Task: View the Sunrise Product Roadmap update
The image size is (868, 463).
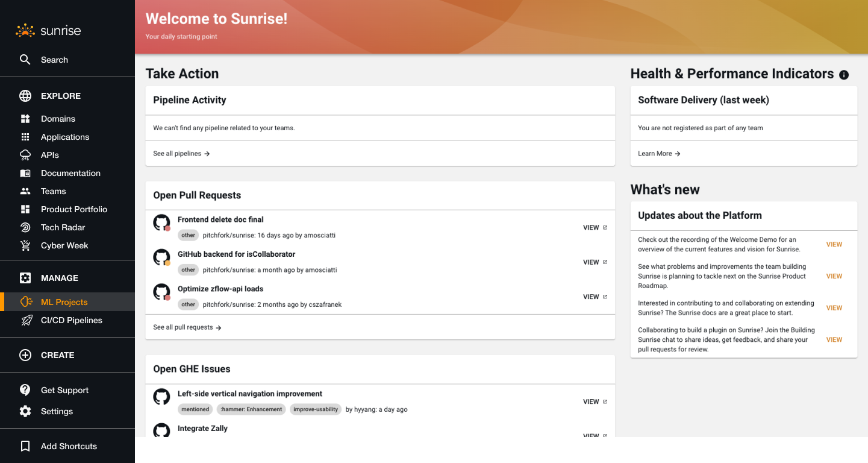Action: tap(834, 276)
